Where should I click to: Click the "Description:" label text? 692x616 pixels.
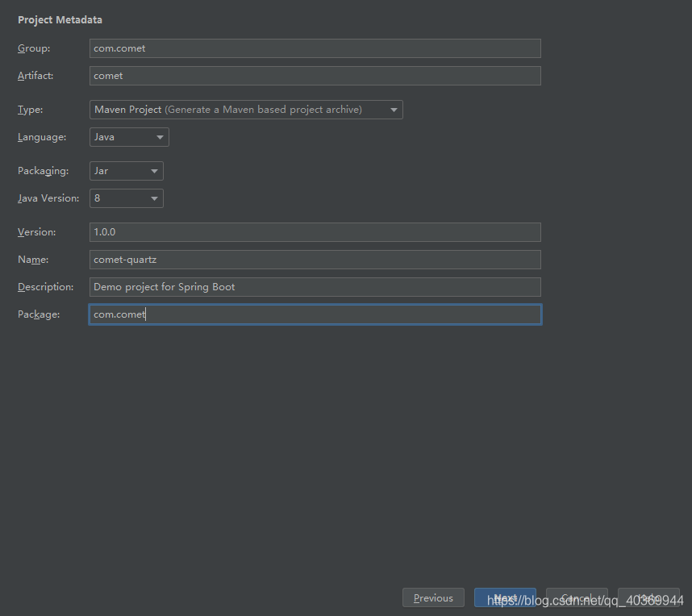[45, 287]
